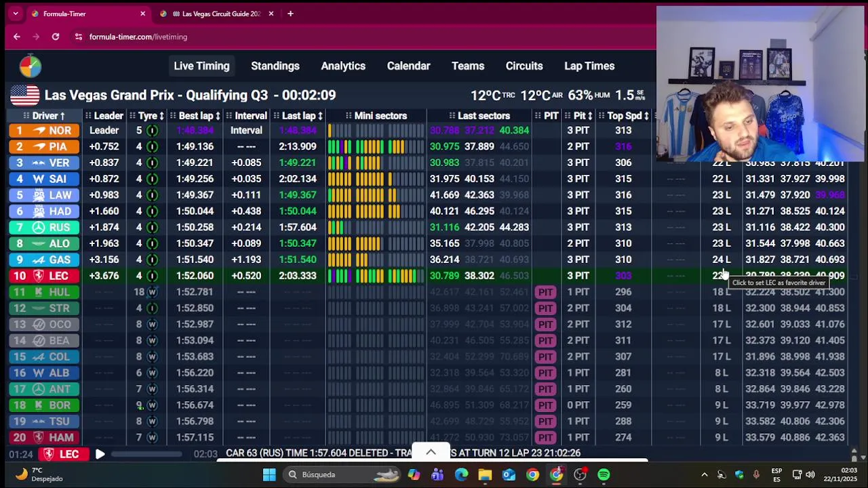868x488 pixels.
Task: Click the PIT badge in HAM row
Action: (545, 437)
